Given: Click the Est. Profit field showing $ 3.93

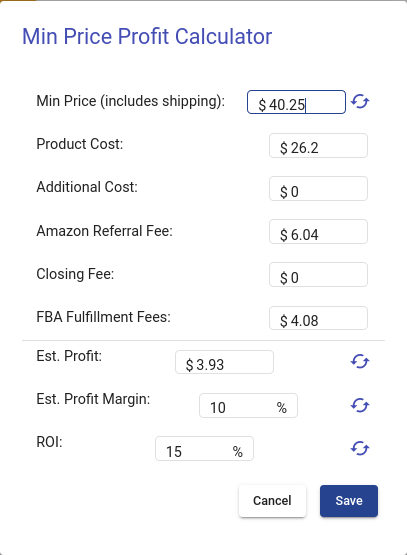Looking at the screenshot, I should [224, 362].
